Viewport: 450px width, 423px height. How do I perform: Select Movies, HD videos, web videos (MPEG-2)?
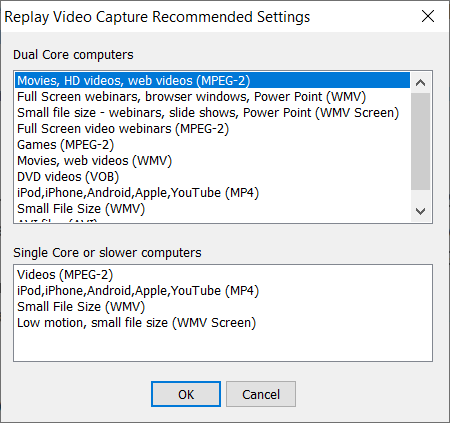point(212,81)
